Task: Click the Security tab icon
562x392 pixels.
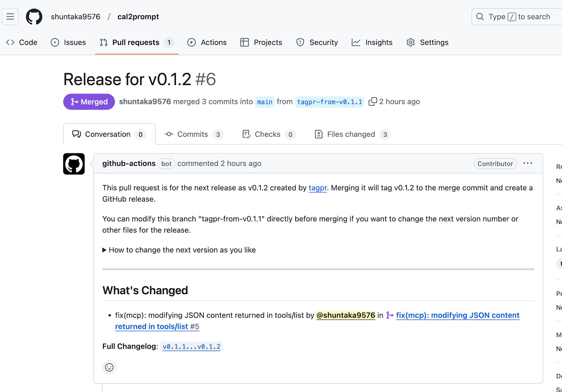Action: click(x=300, y=42)
